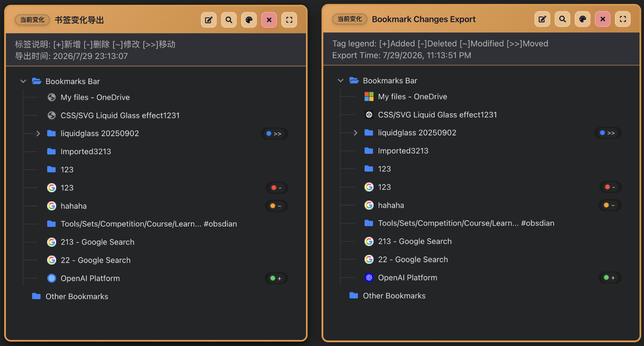Screen dimensions: 644x346
Task: Close the Bookmark Changes Export panel
Action: (603, 19)
